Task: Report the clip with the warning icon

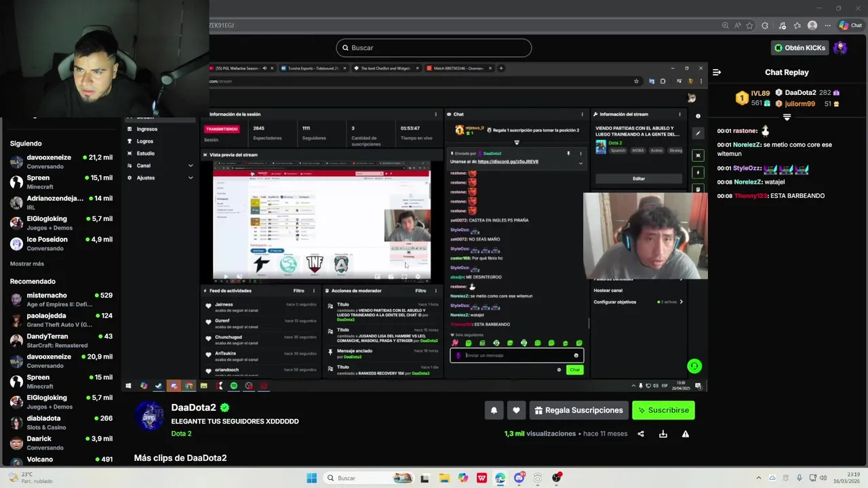Action: pyautogui.click(x=686, y=434)
